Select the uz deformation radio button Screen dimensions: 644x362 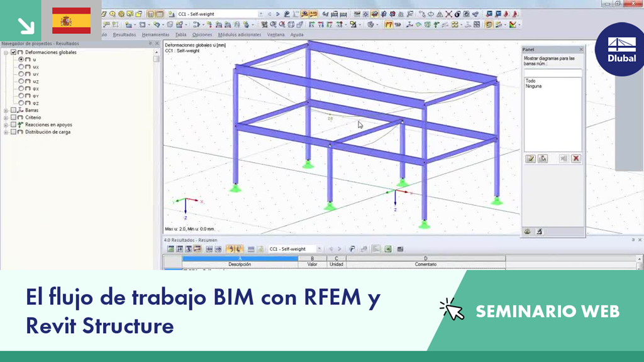click(21, 81)
